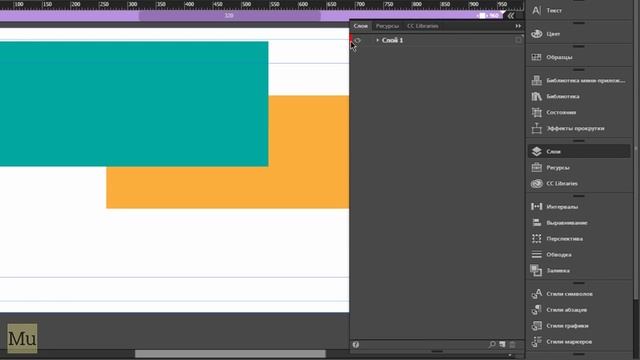Click the magnifier icon in the Layers panel footer
The width and height of the screenshot is (640, 360).
(x=492, y=345)
